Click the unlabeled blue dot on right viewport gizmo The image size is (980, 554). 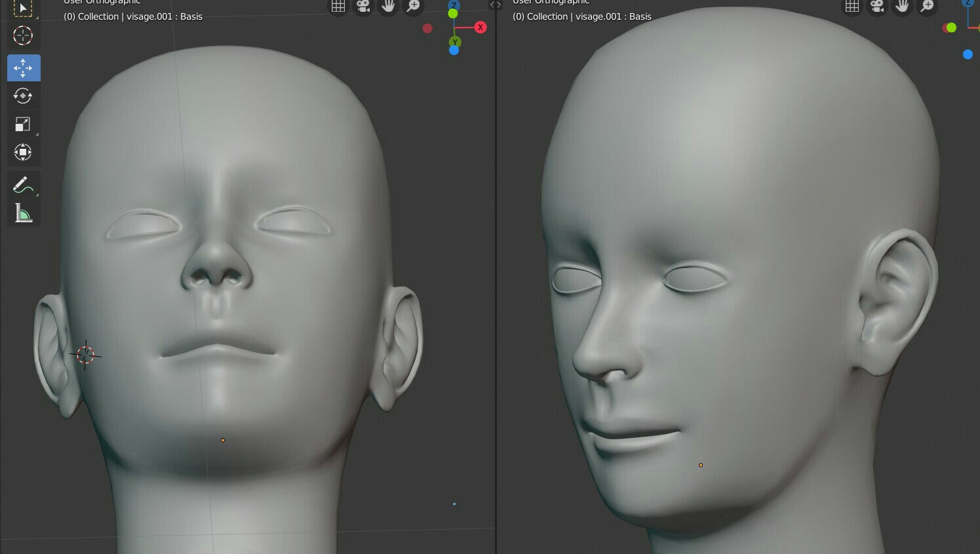coord(968,54)
